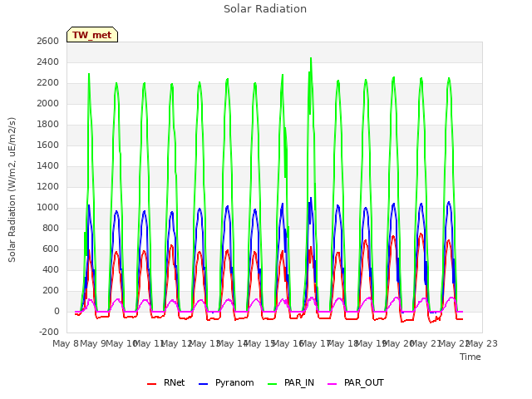Click the Solar Radiation chart title
This screenshot has height=399, width=532.
265,9
